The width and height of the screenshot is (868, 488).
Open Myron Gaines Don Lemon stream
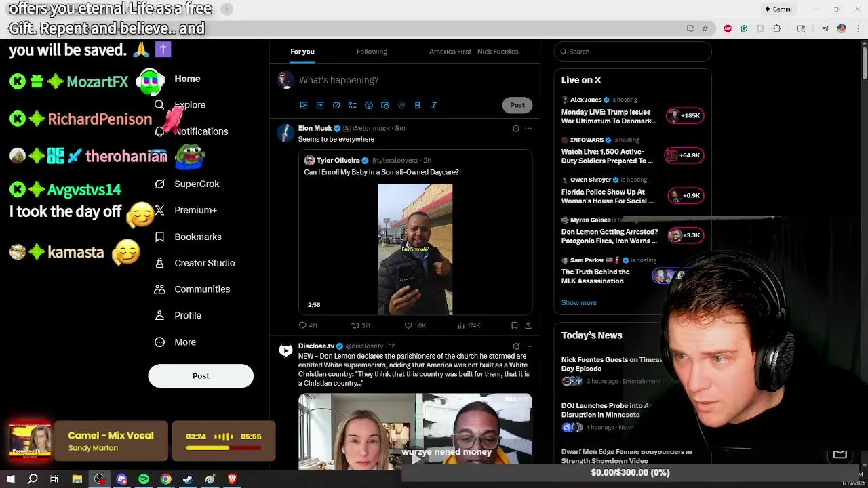pos(632,232)
